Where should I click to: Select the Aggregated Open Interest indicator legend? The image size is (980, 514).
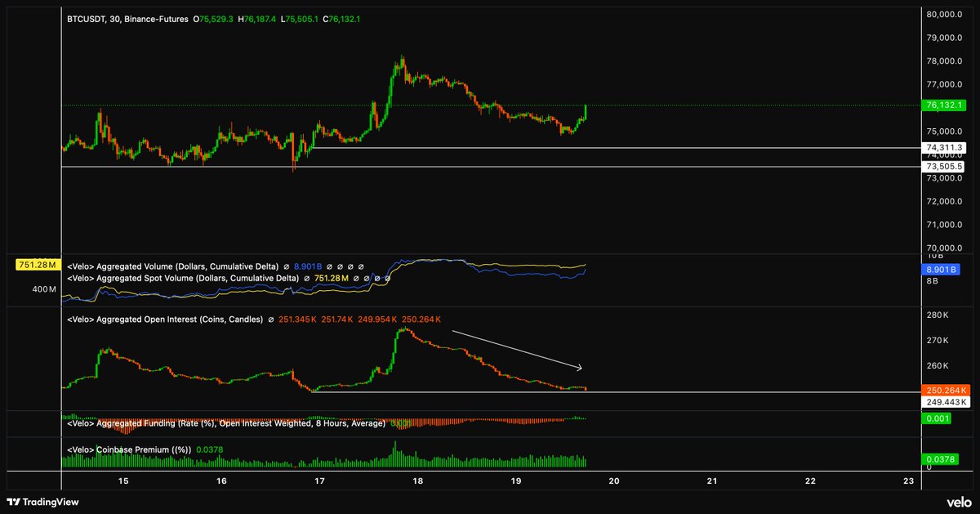pos(165,320)
